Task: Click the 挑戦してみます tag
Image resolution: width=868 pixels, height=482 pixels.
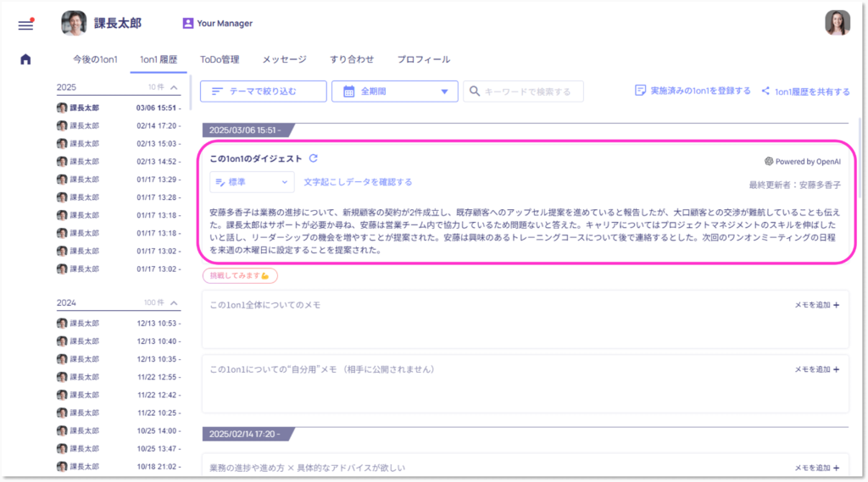Action: point(240,275)
